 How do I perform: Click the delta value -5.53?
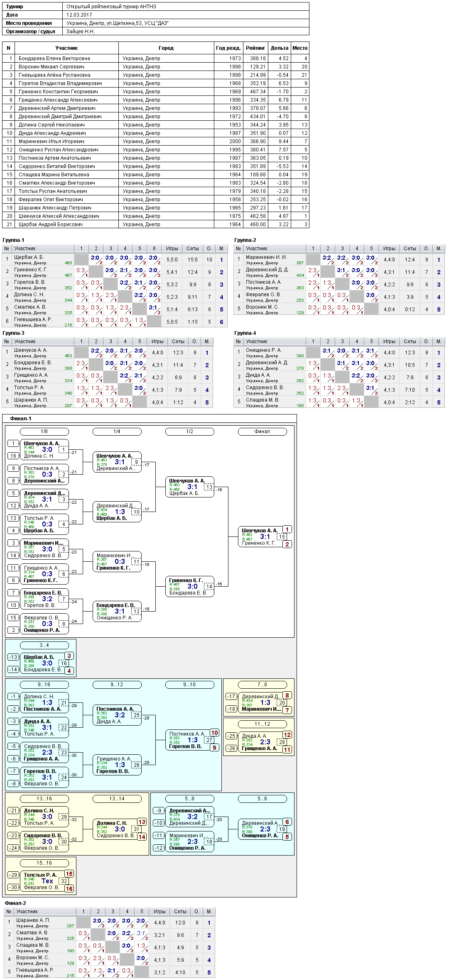(283, 166)
